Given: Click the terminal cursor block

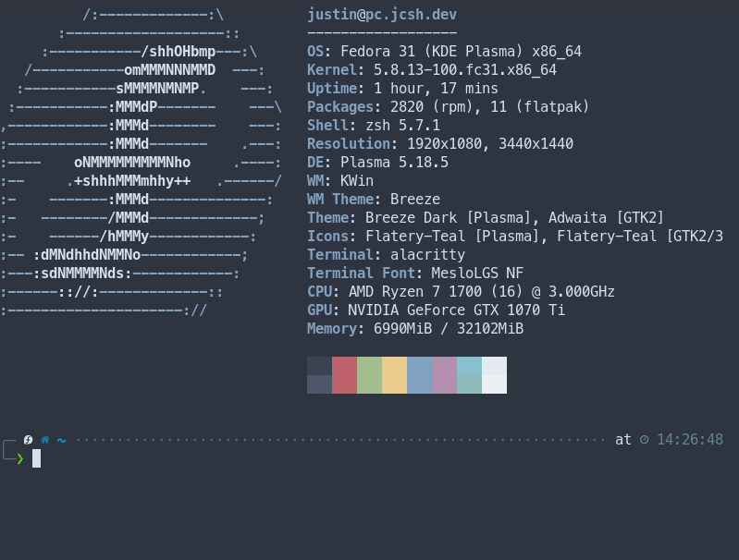Looking at the screenshot, I should click(x=36, y=458).
